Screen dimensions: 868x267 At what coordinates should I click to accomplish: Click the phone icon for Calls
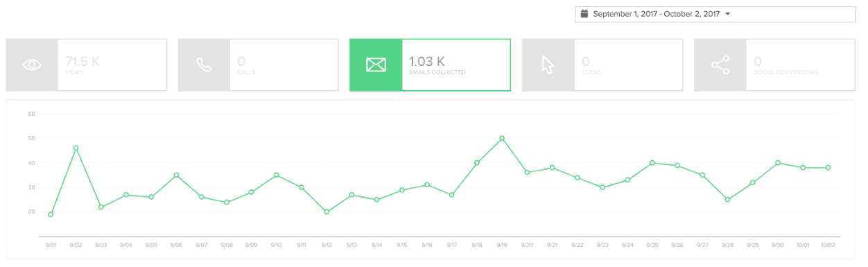click(x=204, y=65)
